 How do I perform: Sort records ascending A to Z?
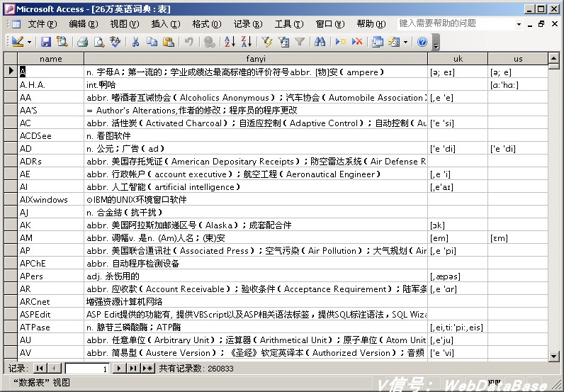click(230, 42)
